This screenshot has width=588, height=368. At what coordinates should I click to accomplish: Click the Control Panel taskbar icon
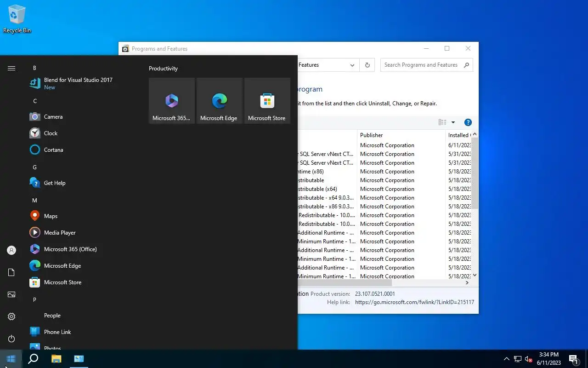(79, 359)
